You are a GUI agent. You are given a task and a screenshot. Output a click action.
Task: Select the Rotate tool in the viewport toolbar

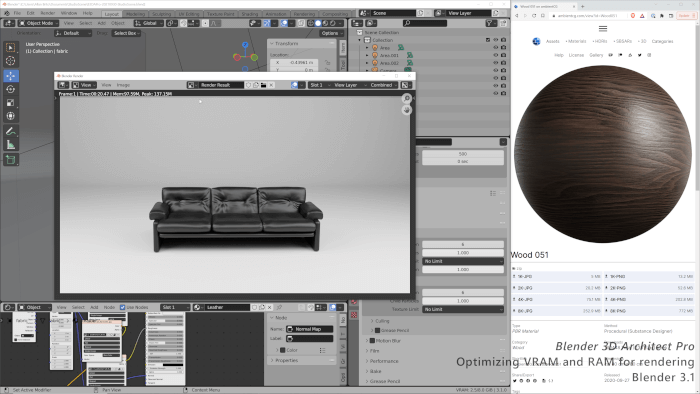[x=11, y=89]
